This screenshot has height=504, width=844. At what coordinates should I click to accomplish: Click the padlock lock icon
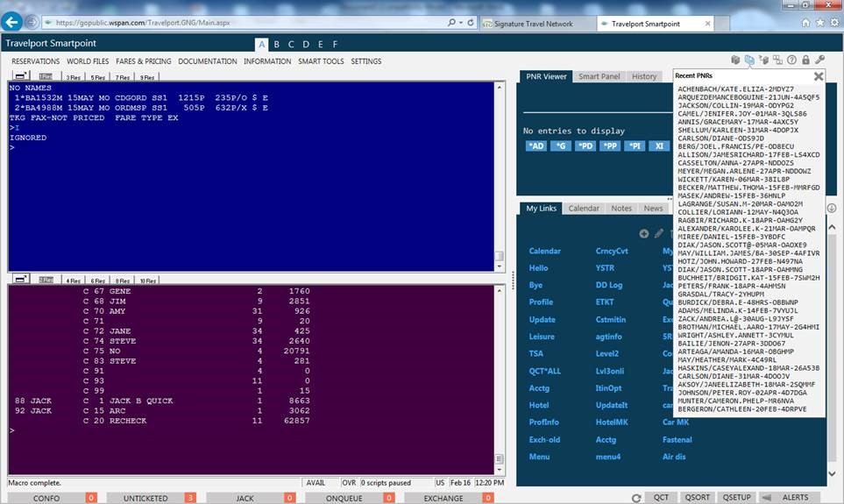[x=805, y=60]
